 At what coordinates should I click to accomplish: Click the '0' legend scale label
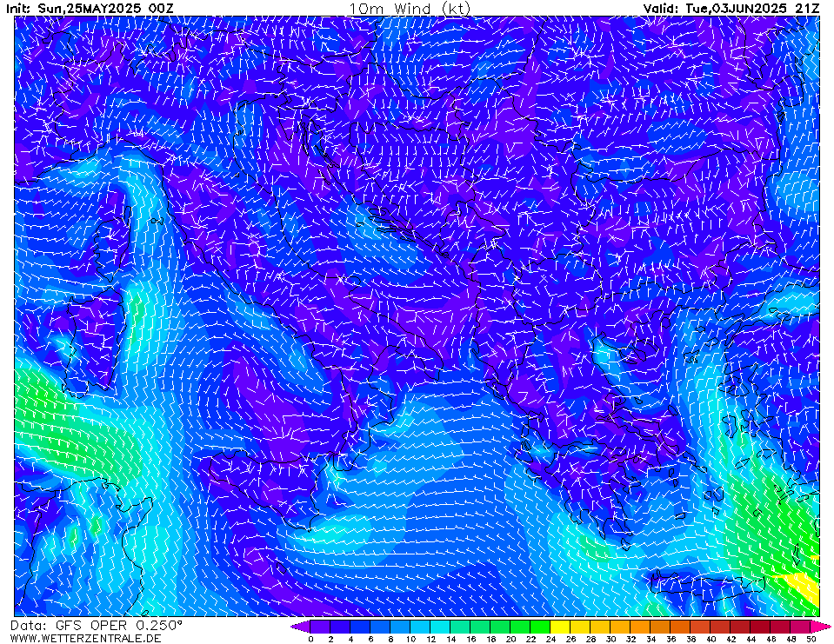pos(310,639)
